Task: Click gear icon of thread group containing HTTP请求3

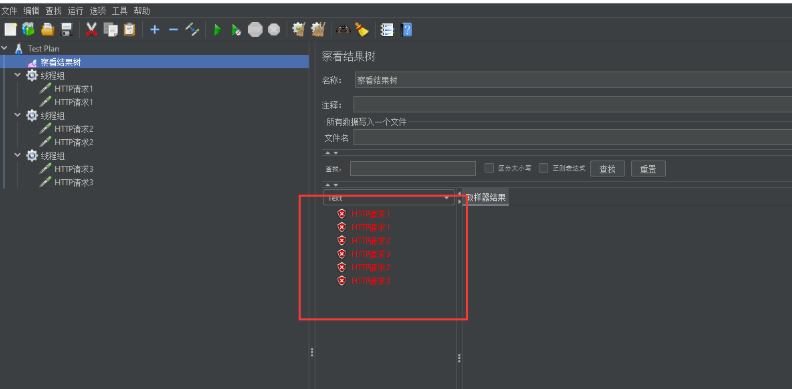Action: point(32,155)
